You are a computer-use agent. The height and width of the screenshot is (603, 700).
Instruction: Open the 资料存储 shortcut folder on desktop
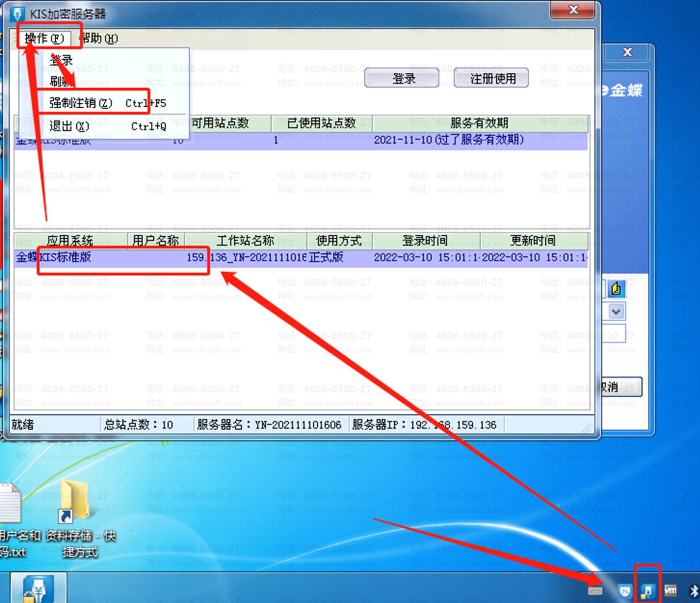point(81,518)
